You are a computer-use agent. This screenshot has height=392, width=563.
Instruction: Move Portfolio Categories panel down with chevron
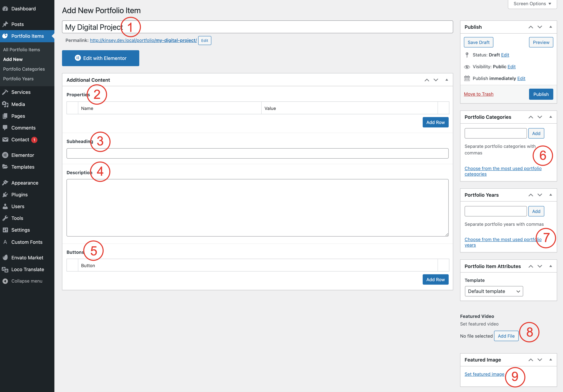coord(540,117)
